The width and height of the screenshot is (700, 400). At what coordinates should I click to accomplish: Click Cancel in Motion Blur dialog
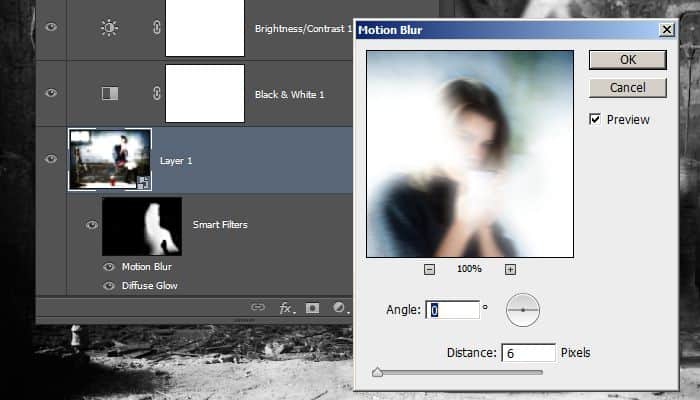coord(628,88)
